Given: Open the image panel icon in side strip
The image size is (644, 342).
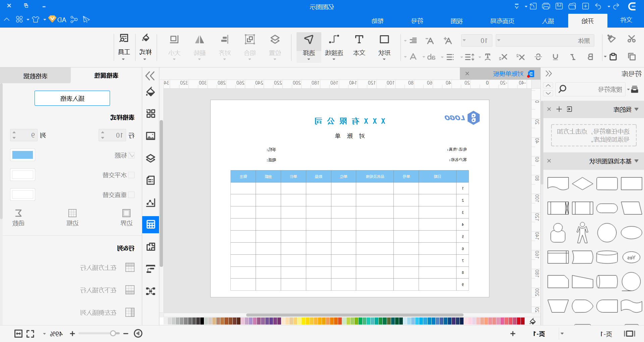Looking at the screenshot, I should (151, 136).
